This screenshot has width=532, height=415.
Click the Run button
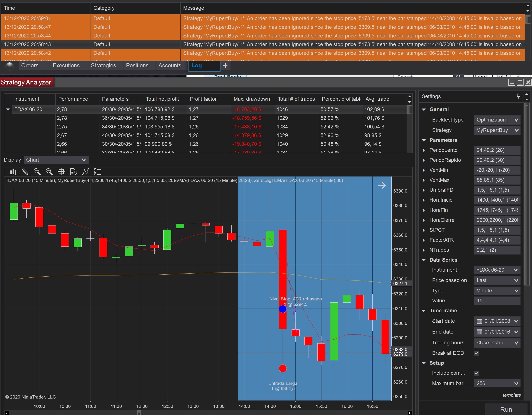[506, 409]
